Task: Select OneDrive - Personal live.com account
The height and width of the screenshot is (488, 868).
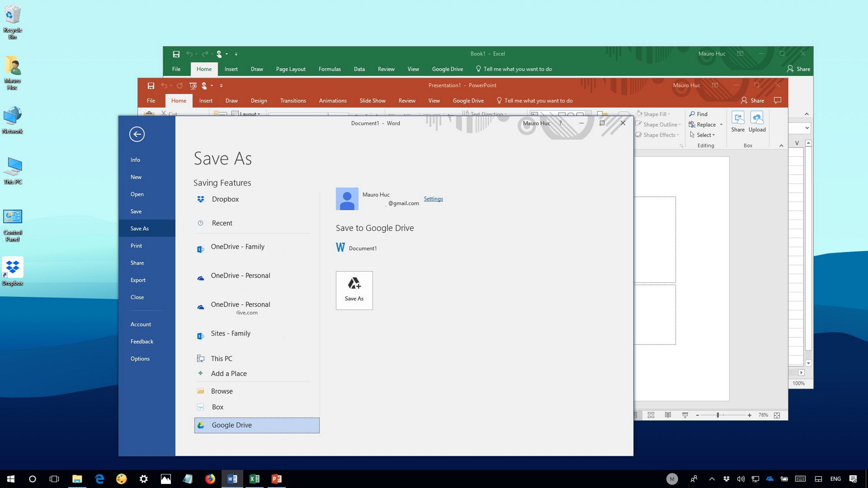Action: click(257, 308)
